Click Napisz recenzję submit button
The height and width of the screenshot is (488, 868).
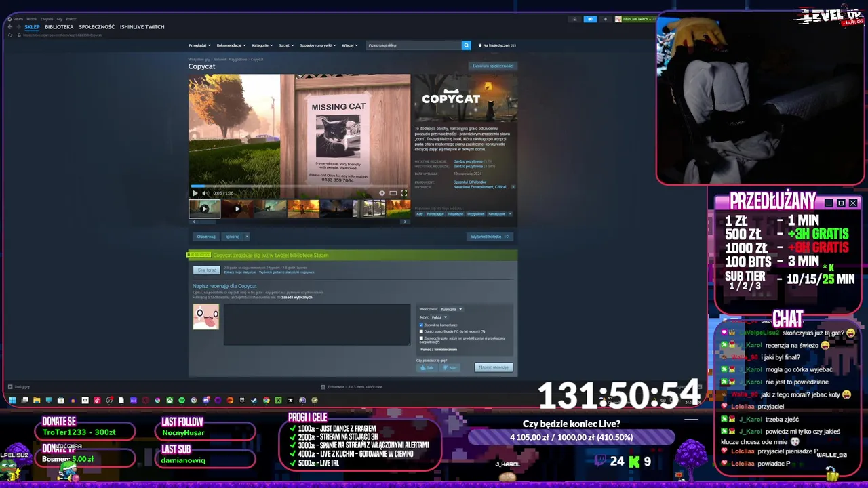click(494, 367)
